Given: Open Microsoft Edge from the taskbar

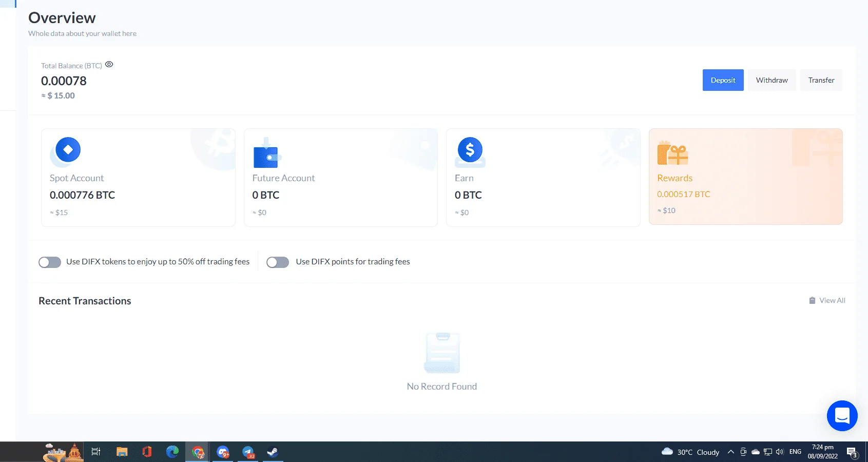Looking at the screenshot, I should click(x=172, y=452).
